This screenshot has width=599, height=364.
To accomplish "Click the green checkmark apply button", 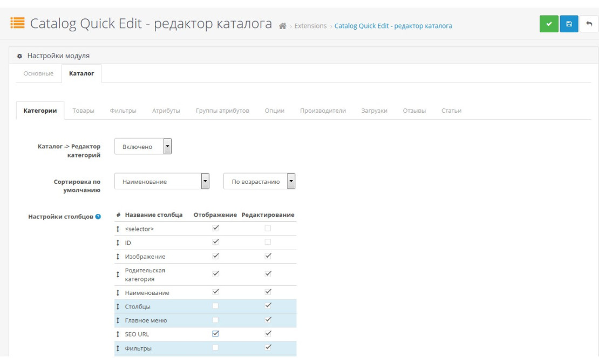I will point(549,24).
